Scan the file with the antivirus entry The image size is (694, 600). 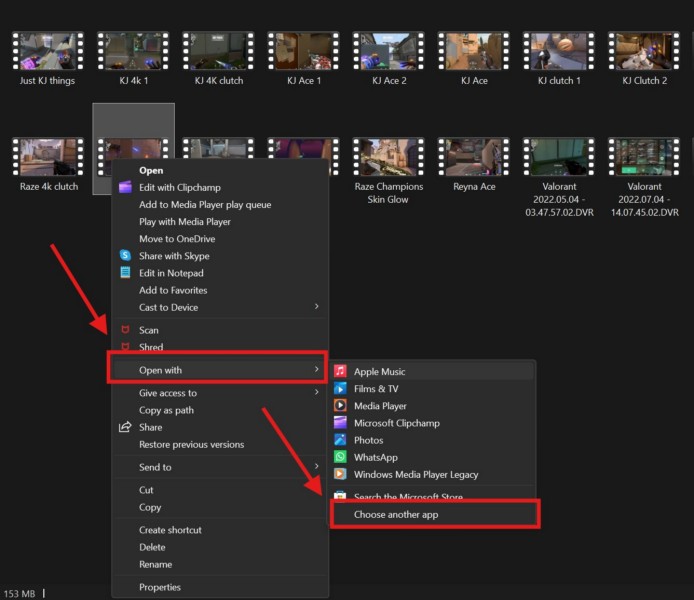tap(149, 330)
